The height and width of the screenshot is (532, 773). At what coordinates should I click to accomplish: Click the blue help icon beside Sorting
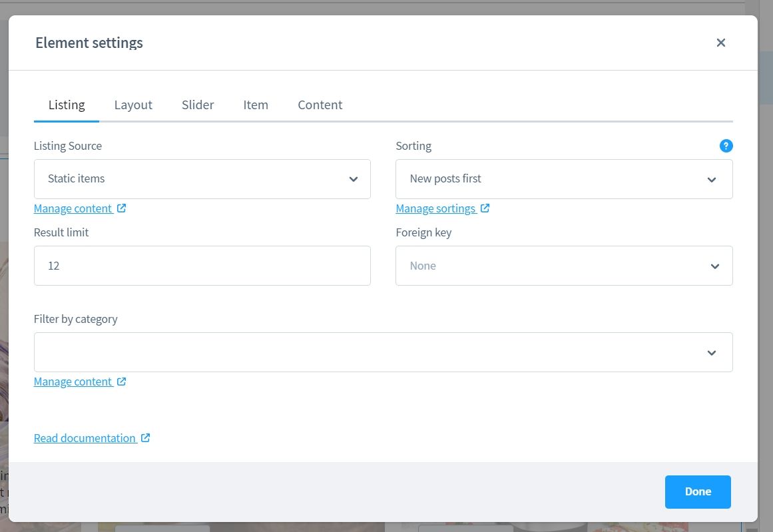[726, 146]
